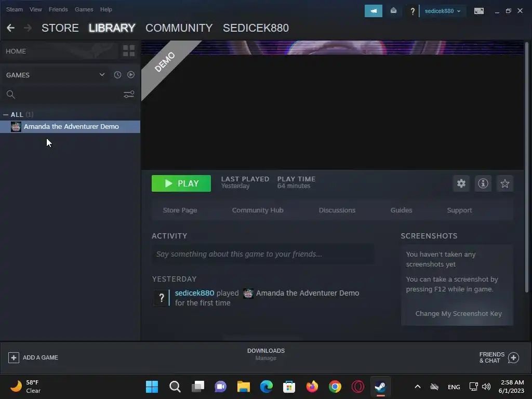The image size is (532, 399).
Task: Switch to Big Picture mode icon
Action: point(478,11)
